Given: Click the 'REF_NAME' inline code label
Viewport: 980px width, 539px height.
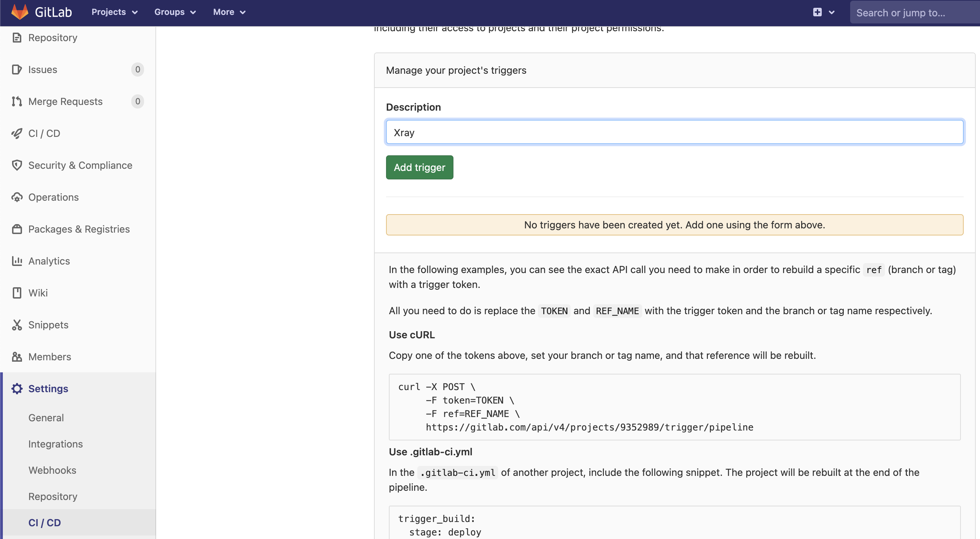Looking at the screenshot, I should pyautogui.click(x=617, y=311).
